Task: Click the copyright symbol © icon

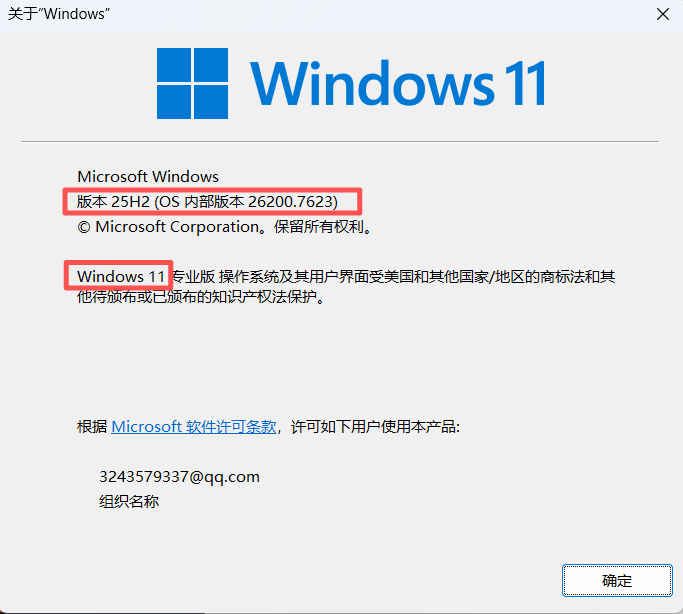Action: point(84,227)
